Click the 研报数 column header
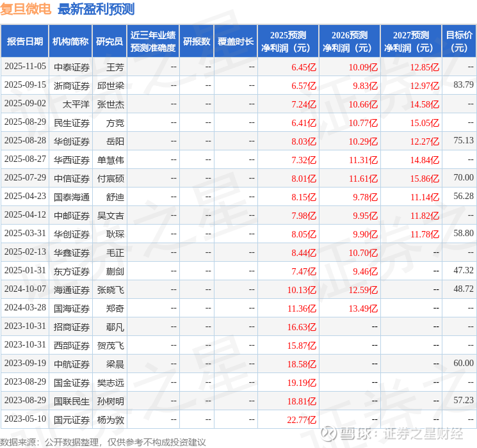Viewport: 477px width, 448px height. (197, 42)
